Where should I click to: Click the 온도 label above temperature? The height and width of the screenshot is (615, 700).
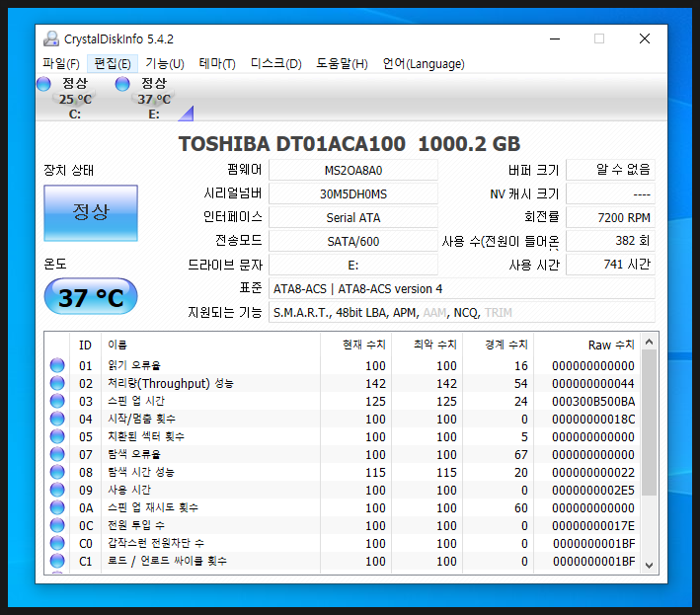(x=55, y=264)
